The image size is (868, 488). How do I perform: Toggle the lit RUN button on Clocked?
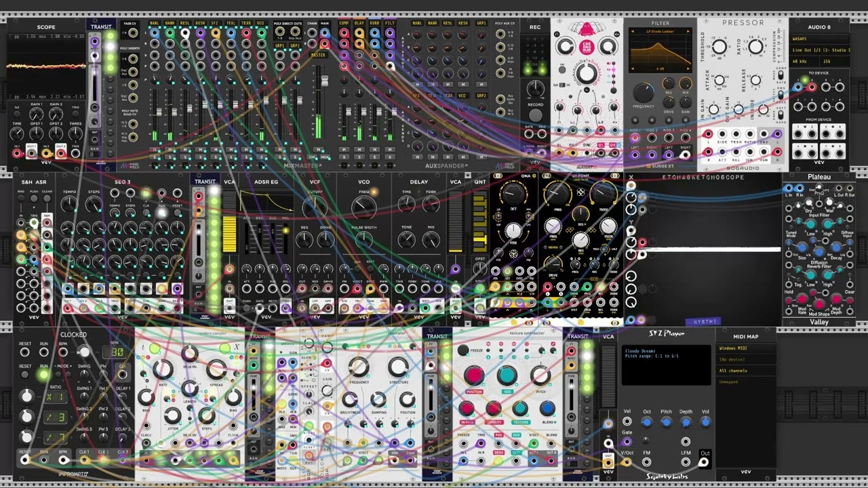(x=43, y=374)
